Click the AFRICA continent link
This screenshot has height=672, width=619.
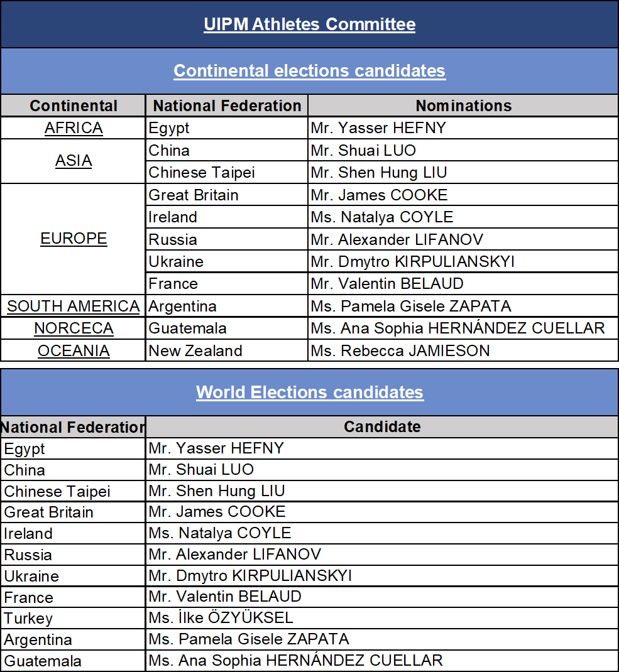click(x=74, y=128)
